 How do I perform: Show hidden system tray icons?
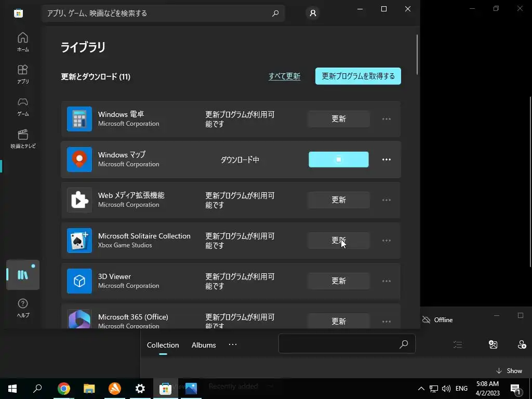coord(421,389)
